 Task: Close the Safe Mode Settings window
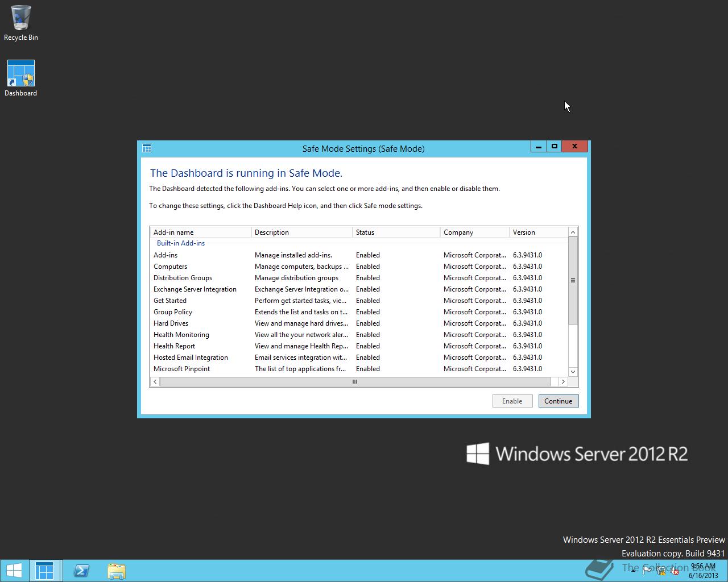(x=575, y=147)
